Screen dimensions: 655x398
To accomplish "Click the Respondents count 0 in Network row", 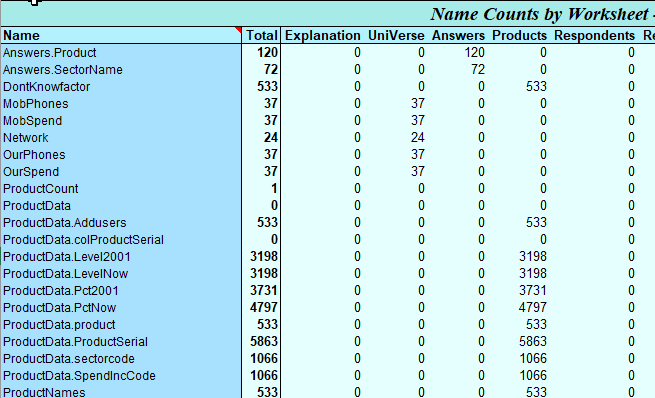I will 631,138.
